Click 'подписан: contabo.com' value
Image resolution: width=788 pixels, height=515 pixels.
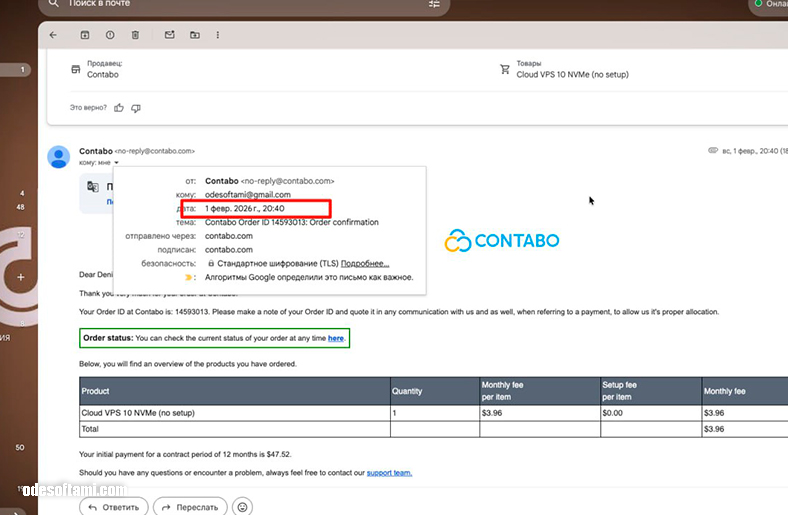pos(229,250)
